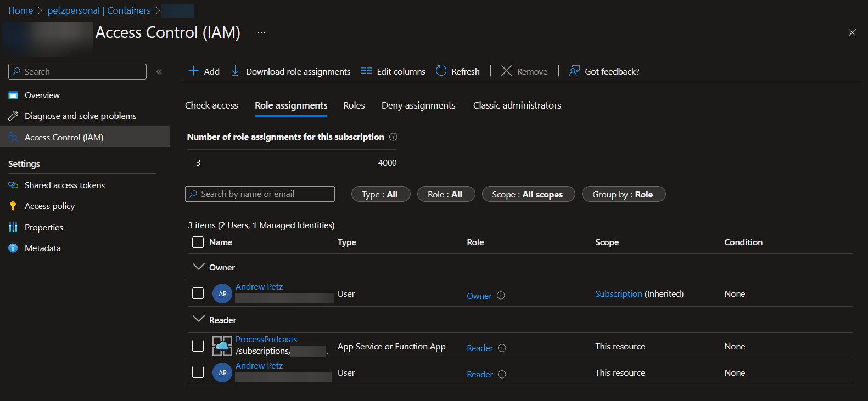Click the Condition column header
Screen dimensions: 868x401
pyautogui.click(x=743, y=242)
